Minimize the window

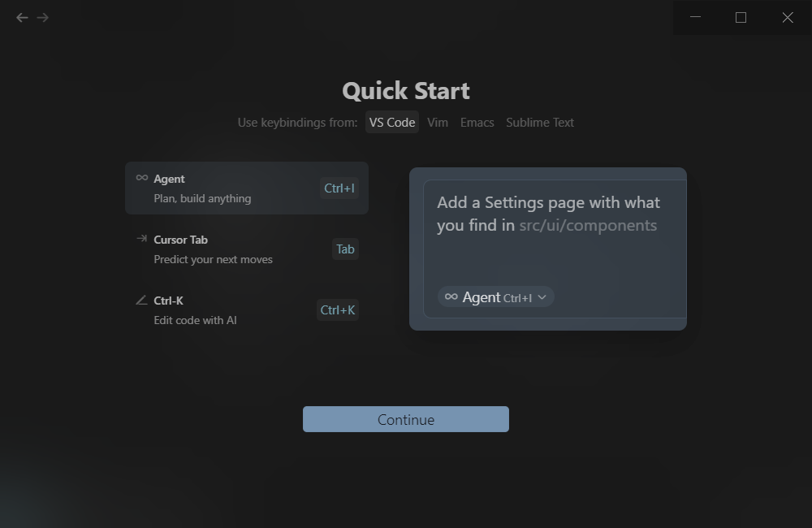[x=696, y=18]
